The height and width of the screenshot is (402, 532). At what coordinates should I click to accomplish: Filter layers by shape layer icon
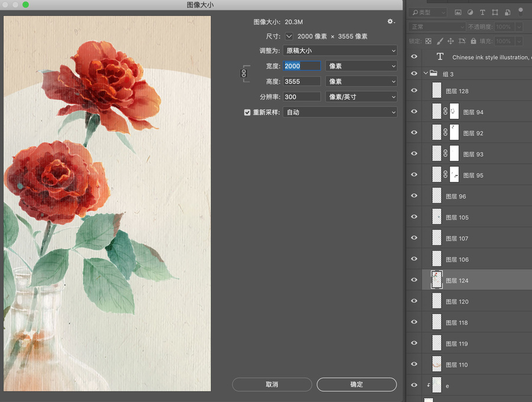click(495, 12)
